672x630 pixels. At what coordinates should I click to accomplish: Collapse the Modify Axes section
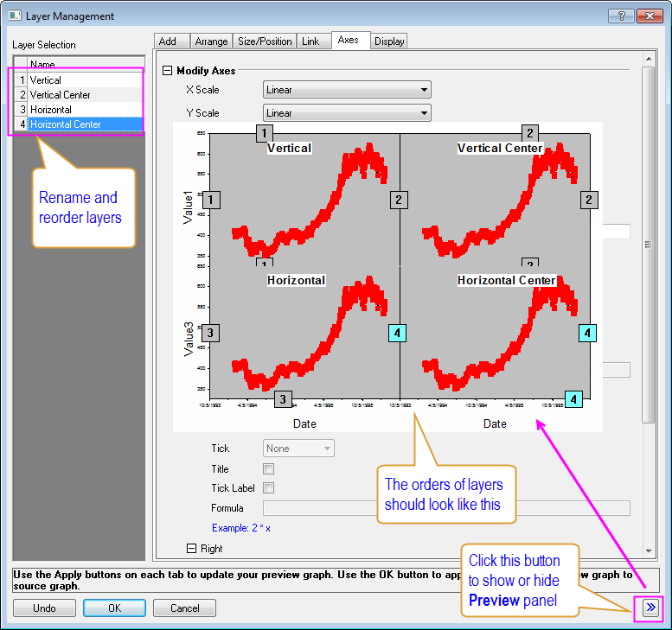[168, 71]
